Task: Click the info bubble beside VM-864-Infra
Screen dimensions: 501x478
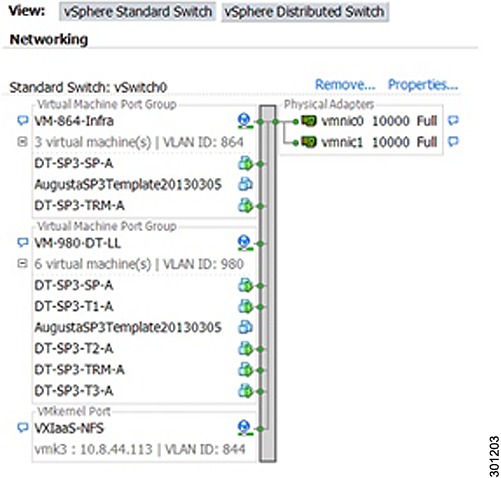Action: click(22, 120)
